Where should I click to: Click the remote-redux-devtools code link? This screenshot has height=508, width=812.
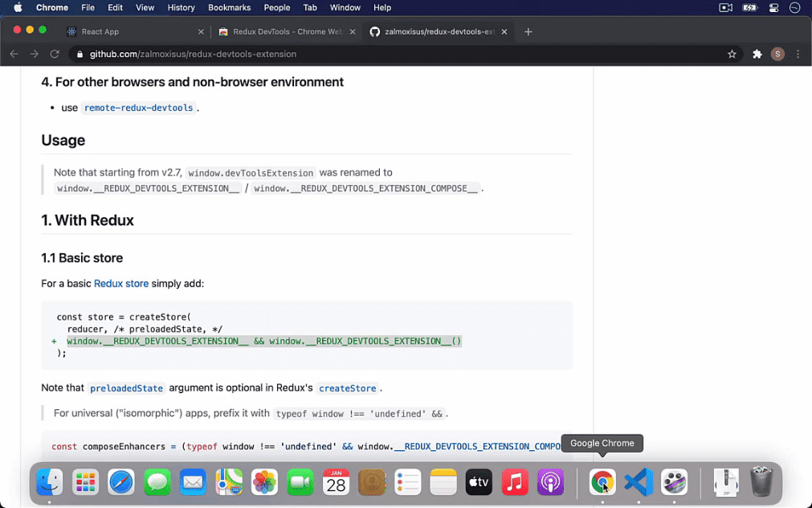click(138, 107)
